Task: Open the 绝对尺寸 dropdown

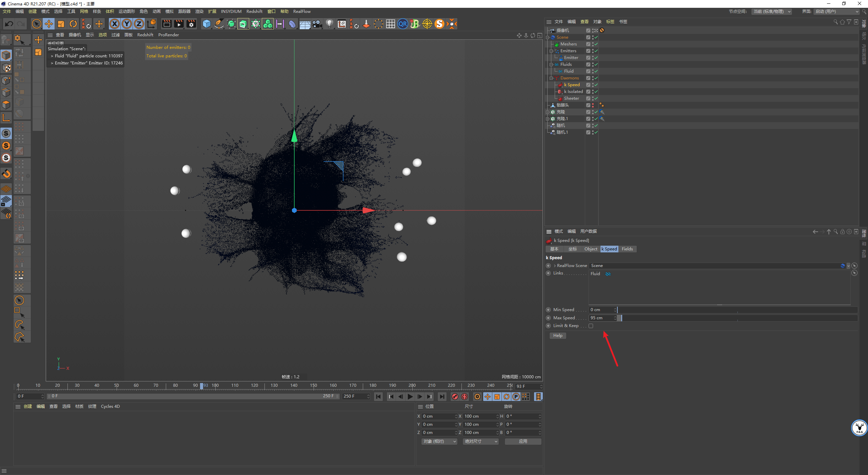Action: click(480, 441)
